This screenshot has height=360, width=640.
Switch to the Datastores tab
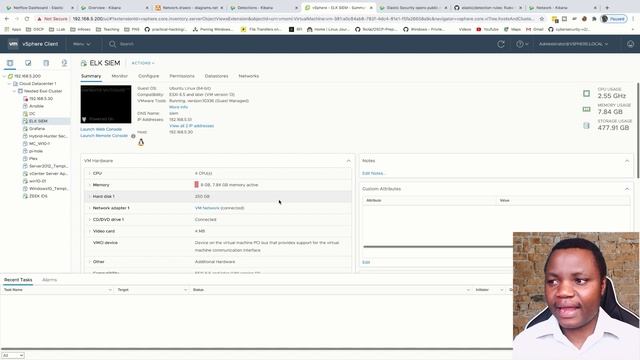pos(216,76)
